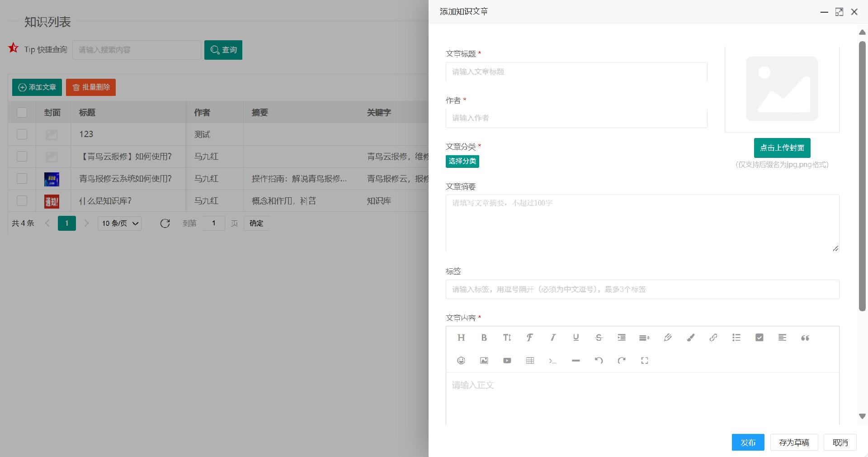Viewport: 868px width, 457px height.
Task: Tick the checkbox beside 什么是知识库
Action: coord(21,201)
